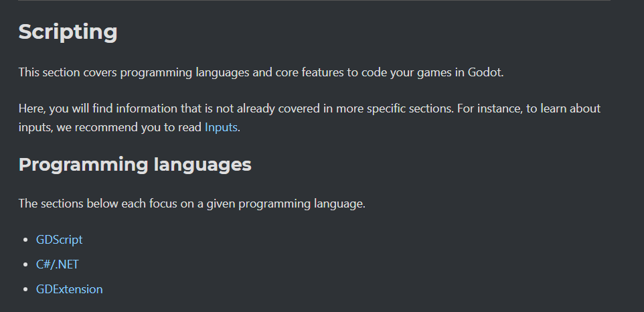Click the word "This" starting the first paragraph

pyautogui.click(x=29, y=72)
